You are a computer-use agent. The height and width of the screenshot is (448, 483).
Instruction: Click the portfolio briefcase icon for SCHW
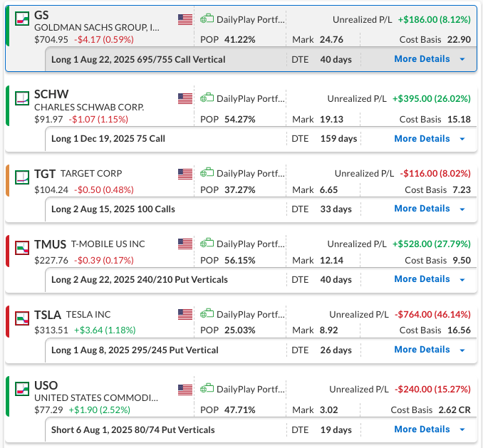click(x=207, y=98)
